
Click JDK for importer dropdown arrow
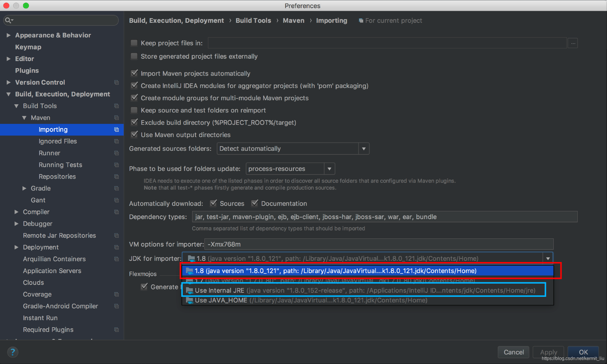point(548,259)
